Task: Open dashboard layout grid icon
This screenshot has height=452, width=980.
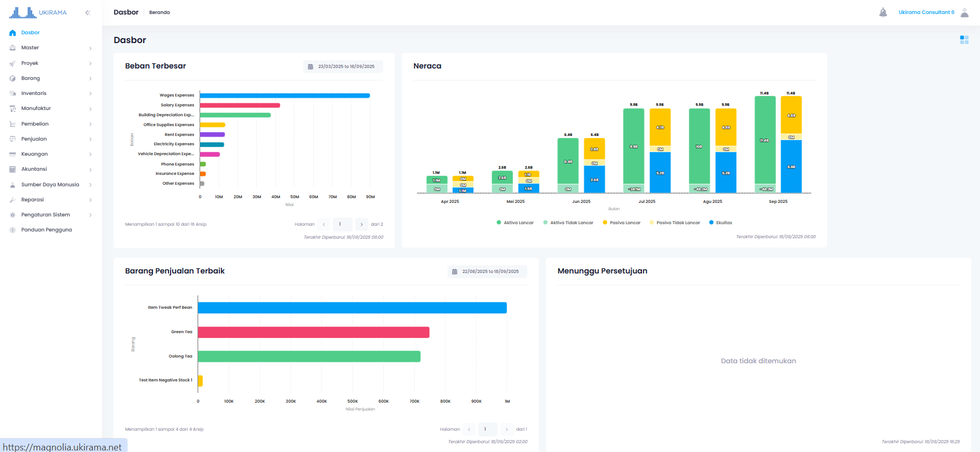Action: click(964, 40)
